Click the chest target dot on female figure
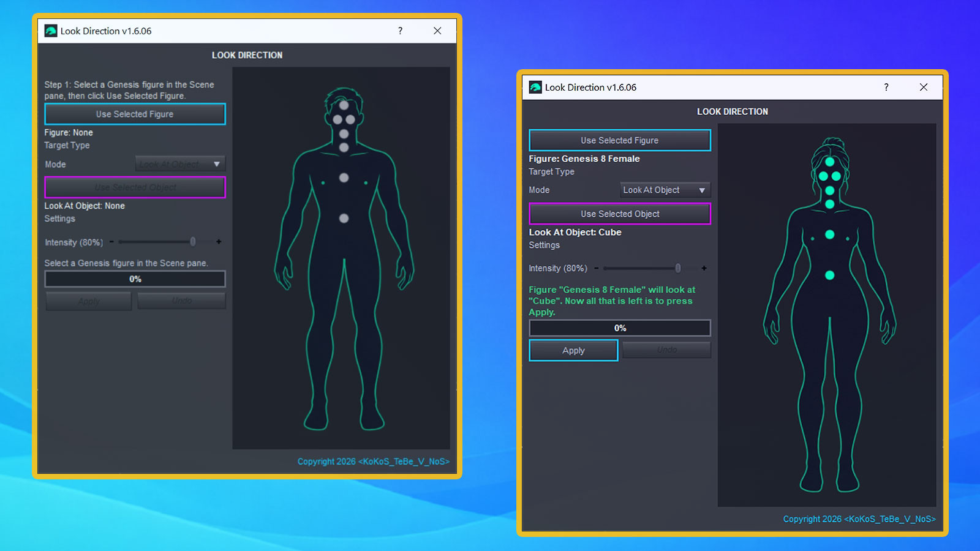 click(829, 234)
